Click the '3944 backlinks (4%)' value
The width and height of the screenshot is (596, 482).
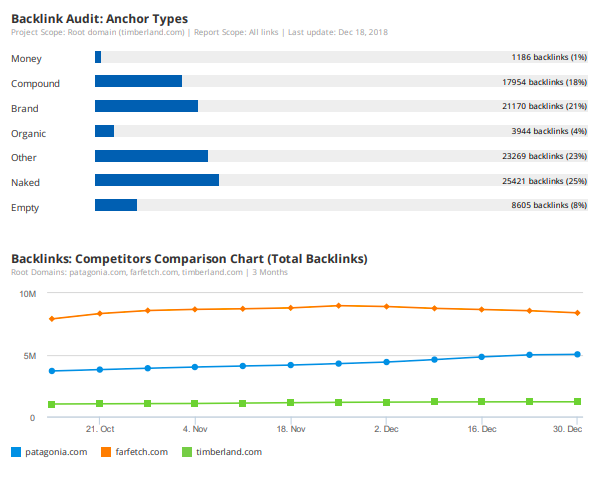click(549, 131)
